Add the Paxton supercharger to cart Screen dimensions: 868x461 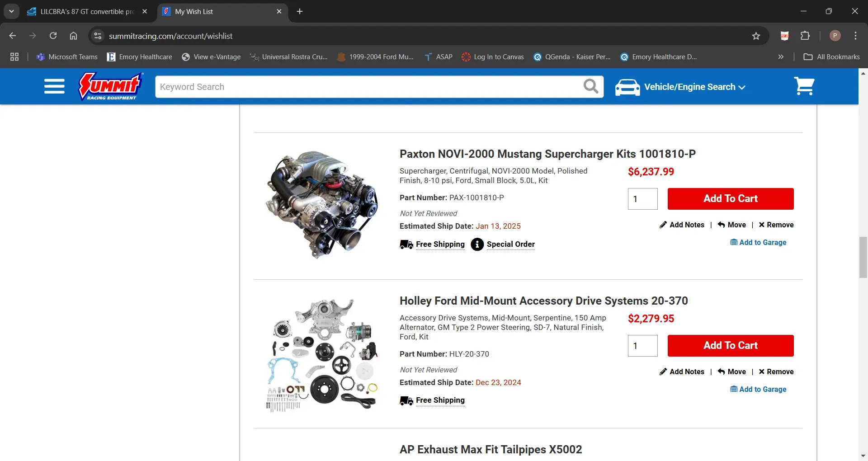coord(731,199)
